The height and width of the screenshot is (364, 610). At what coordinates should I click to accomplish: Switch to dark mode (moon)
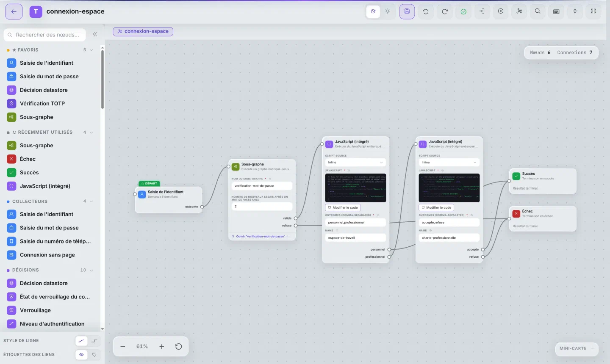pos(373,11)
